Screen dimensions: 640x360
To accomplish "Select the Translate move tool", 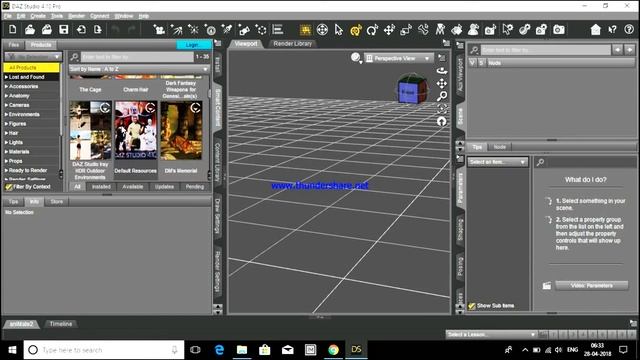I will (x=389, y=30).
